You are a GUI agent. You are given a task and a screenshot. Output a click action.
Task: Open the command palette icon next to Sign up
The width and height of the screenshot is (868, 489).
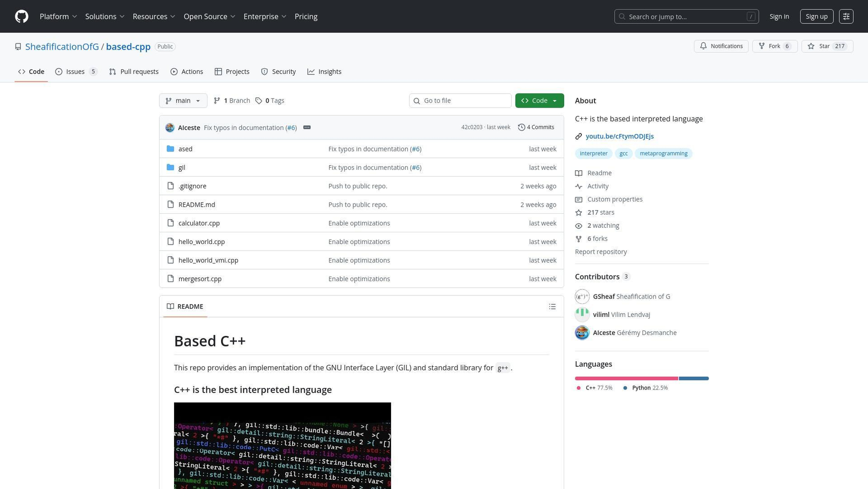pos(846,17)
